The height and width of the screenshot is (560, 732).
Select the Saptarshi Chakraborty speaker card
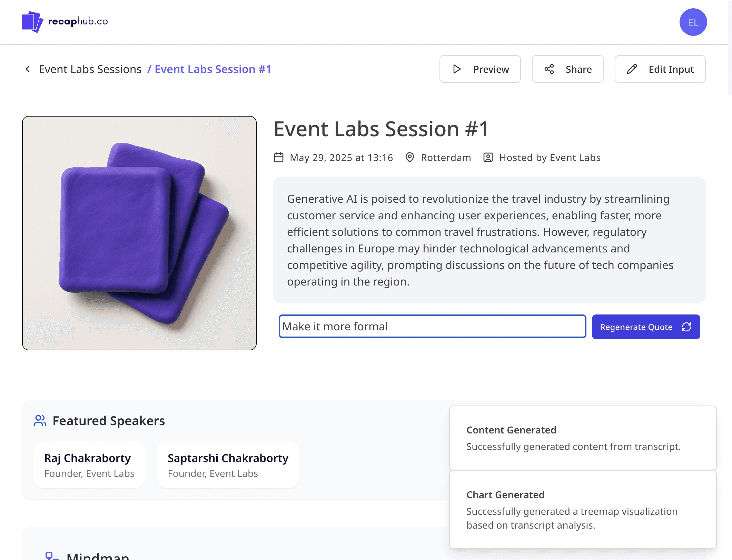228,465
